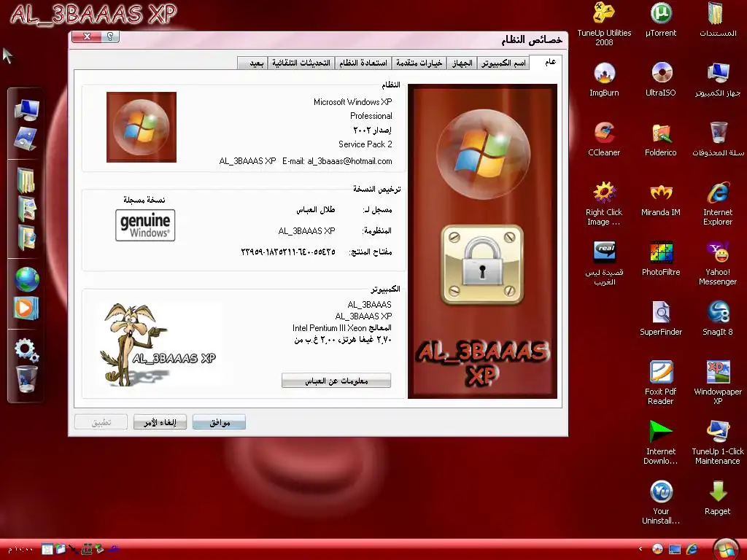Click the إلغاء الأمر (Cancel) button
This screenshot has width=747, height=560.
[x=160, y=422]
